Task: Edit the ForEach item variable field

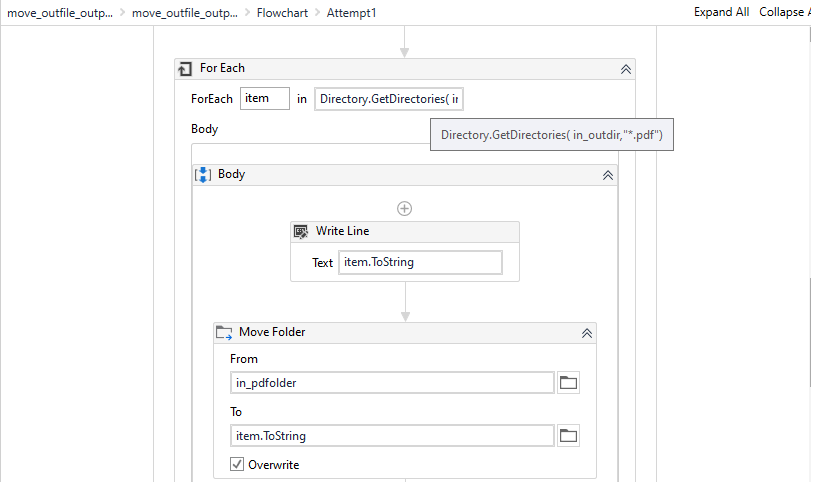Action: coord(265,98)
